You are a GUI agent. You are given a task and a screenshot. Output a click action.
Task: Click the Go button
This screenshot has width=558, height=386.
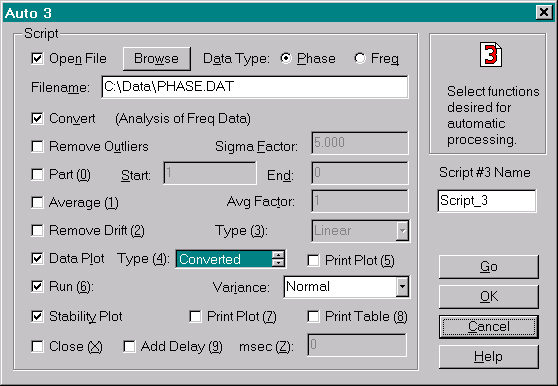(x=489, y=267)
